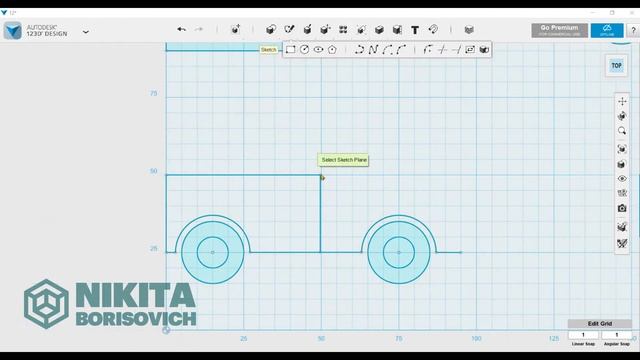Open the Transform tool
The width and height of the screenshot is (640, 360).
point(235,29)
